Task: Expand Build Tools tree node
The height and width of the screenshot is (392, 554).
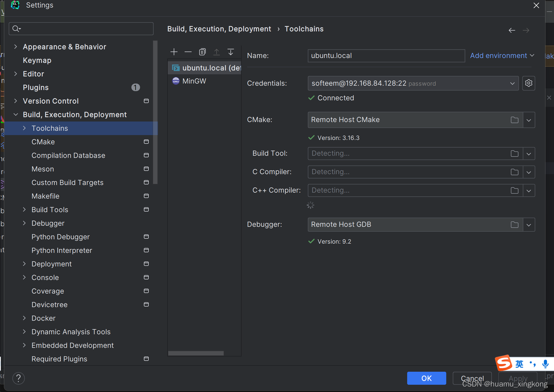Action: click(24, 209)
